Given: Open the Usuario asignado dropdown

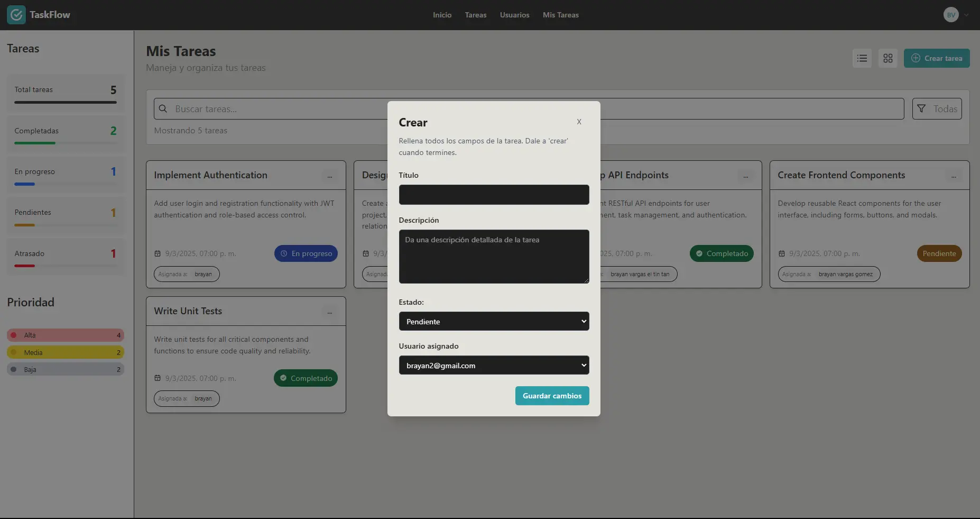Looking at the screenshot, I should tap(494, 365).
